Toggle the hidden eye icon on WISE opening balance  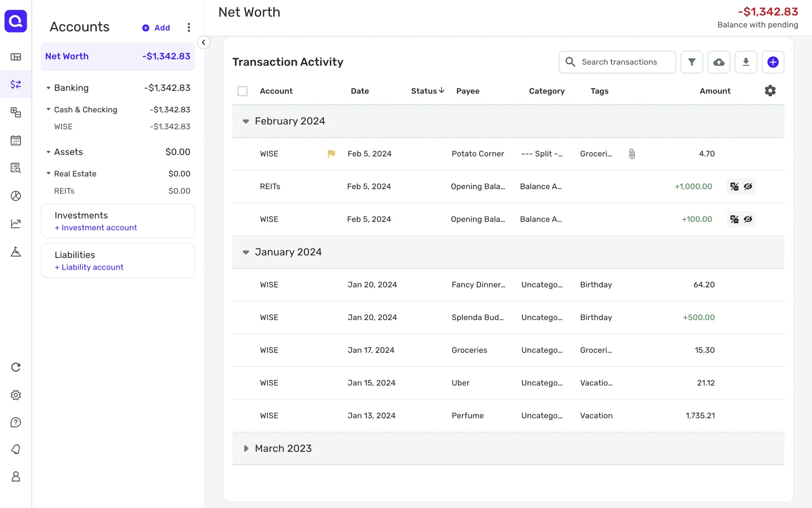pos(748,219)
